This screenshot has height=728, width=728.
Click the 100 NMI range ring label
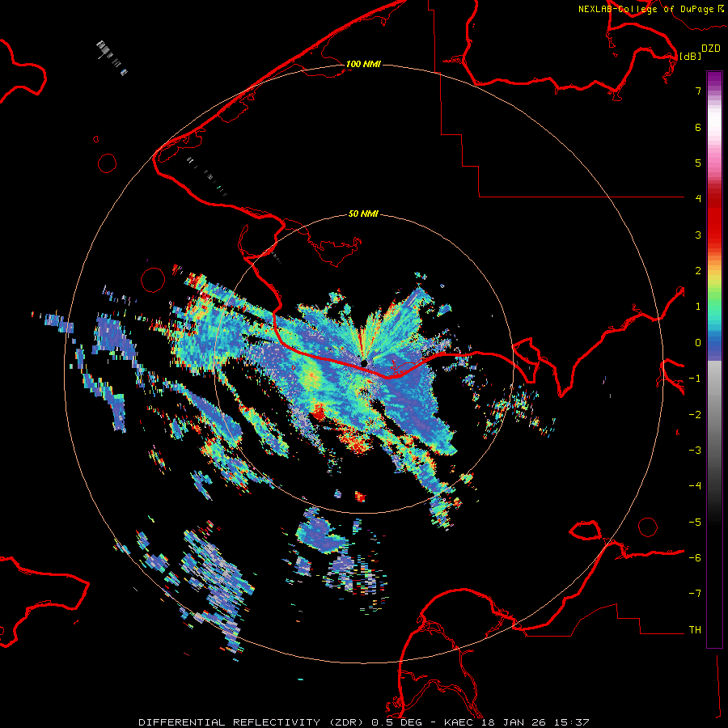pos(363,64)
